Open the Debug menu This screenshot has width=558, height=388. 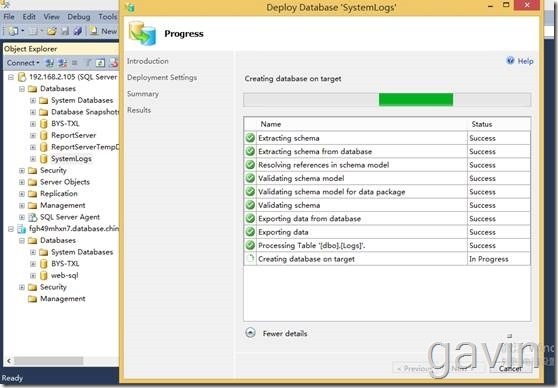click(x=79, y=17)
